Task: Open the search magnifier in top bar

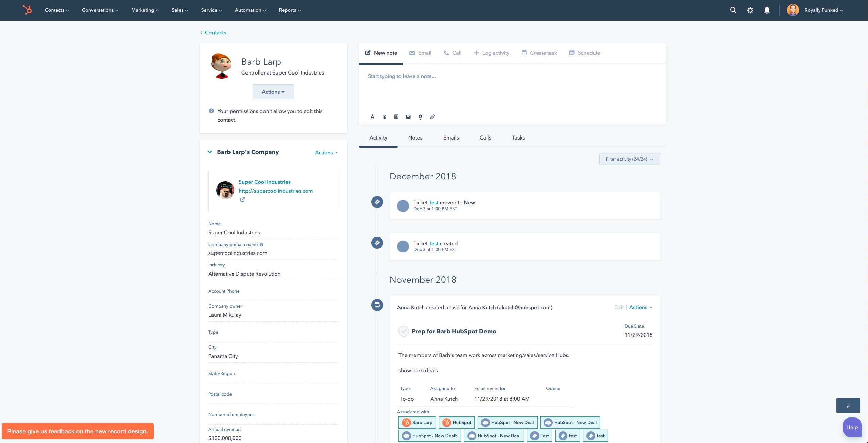Action: [x=733, y=10]
